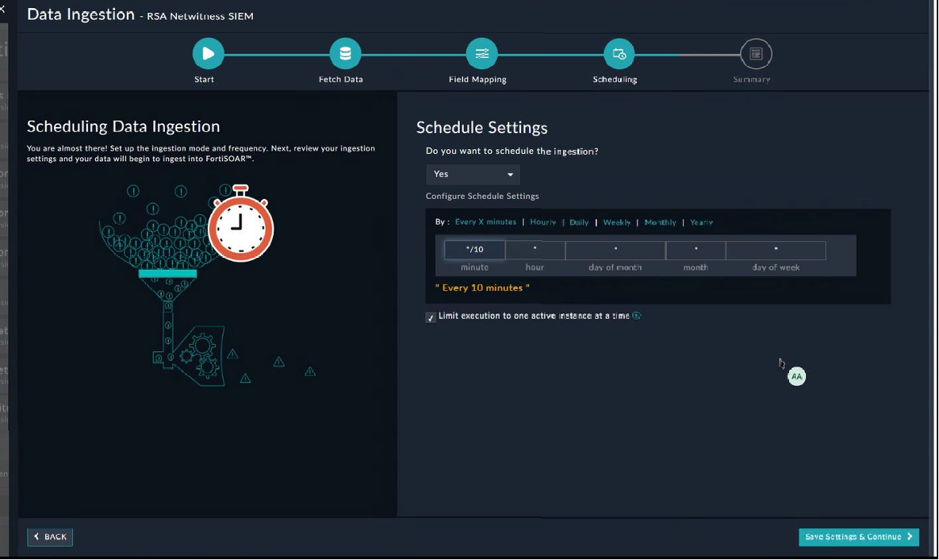The width and height of the screenshot is (939, 560).
Task: Switch schedule to Hourly
Action: pos(543,222)
